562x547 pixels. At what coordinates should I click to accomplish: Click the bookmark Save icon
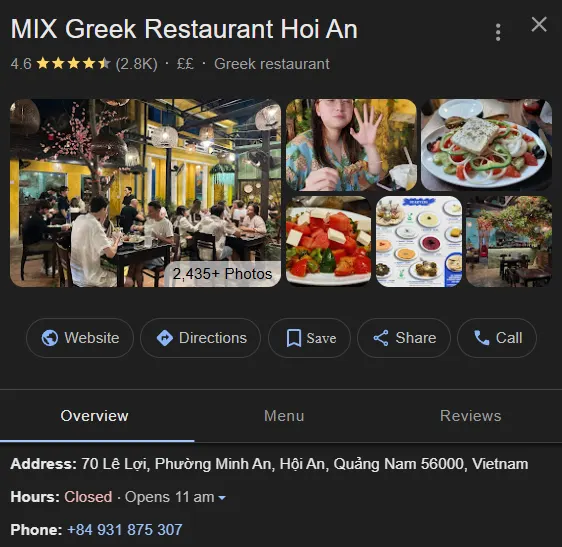tap(294, 338)
